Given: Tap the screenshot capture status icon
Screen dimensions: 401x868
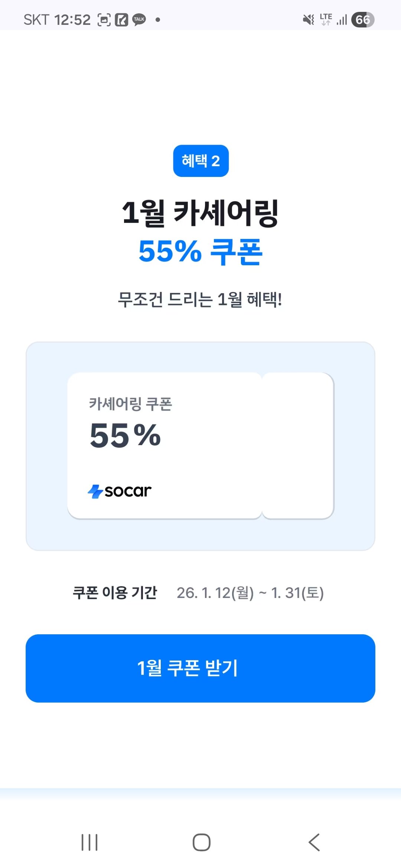Looking at the screenshot, I should click(x=104, y=20).
